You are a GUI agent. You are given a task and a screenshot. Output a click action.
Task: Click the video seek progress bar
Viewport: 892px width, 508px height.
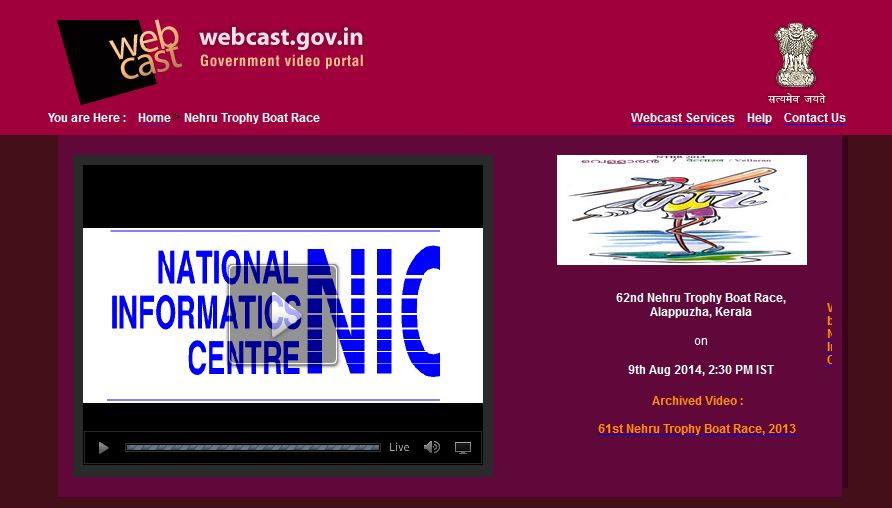point(252,448)
